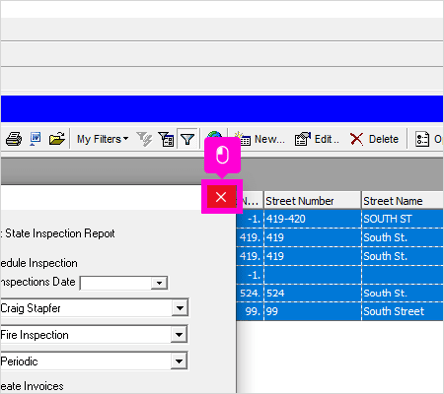The height and width of the screenshot is (394, 444).
Task: Click the Edit... toolbar button
Action: point(317,139)
